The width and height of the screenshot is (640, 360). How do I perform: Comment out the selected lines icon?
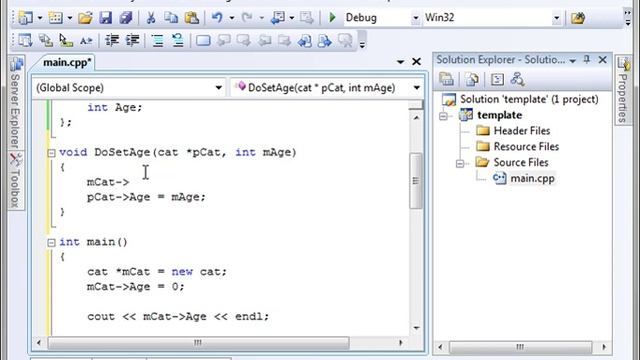coord(157,40)
